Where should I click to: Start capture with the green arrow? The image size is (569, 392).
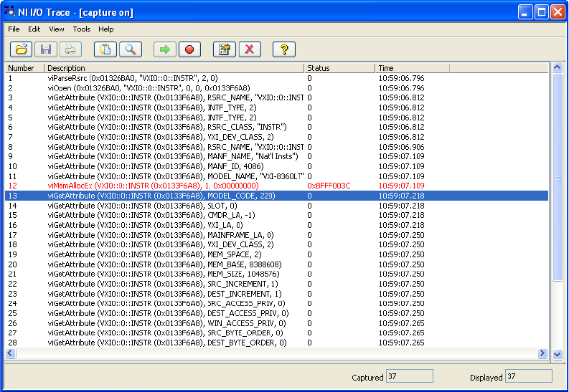(x=165, y=49)
